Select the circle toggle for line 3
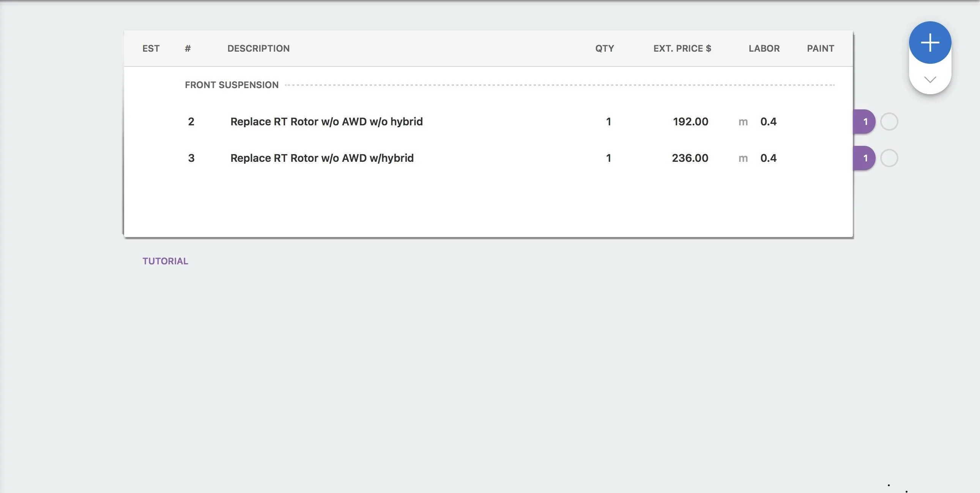The height and width of the screenshot is (493, 980). click(x=889, y=158)
